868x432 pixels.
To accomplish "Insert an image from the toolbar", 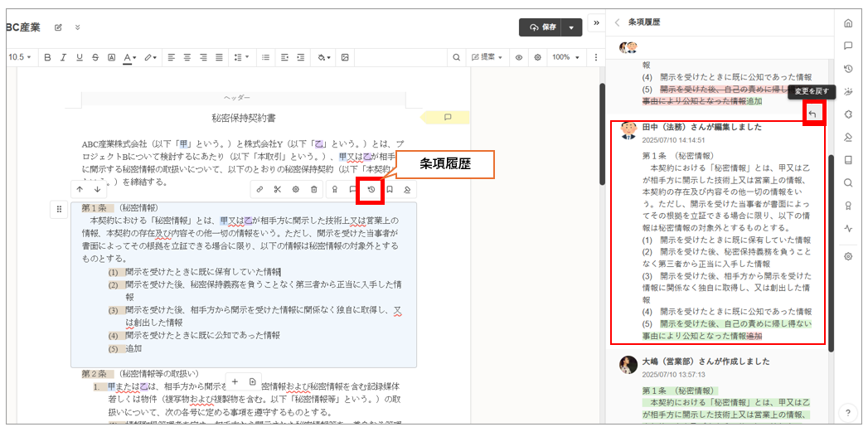I will click(x=345, y=57).
